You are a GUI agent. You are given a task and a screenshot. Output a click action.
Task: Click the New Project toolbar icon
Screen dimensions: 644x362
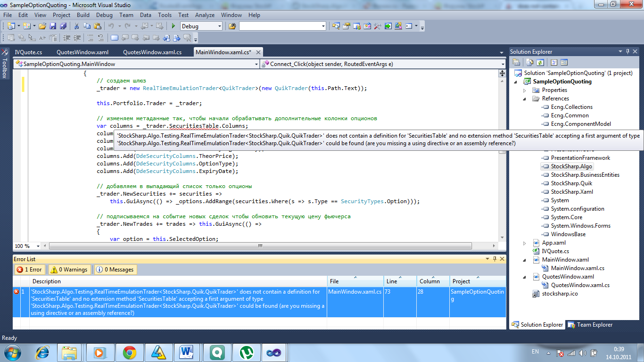point(11,26)
